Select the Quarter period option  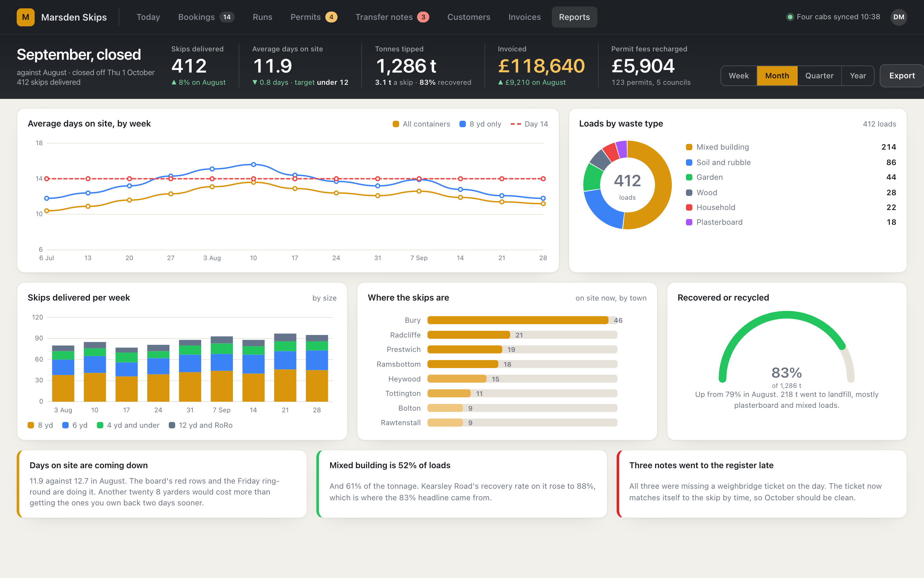pyautogui.click(x=819, y=76)
